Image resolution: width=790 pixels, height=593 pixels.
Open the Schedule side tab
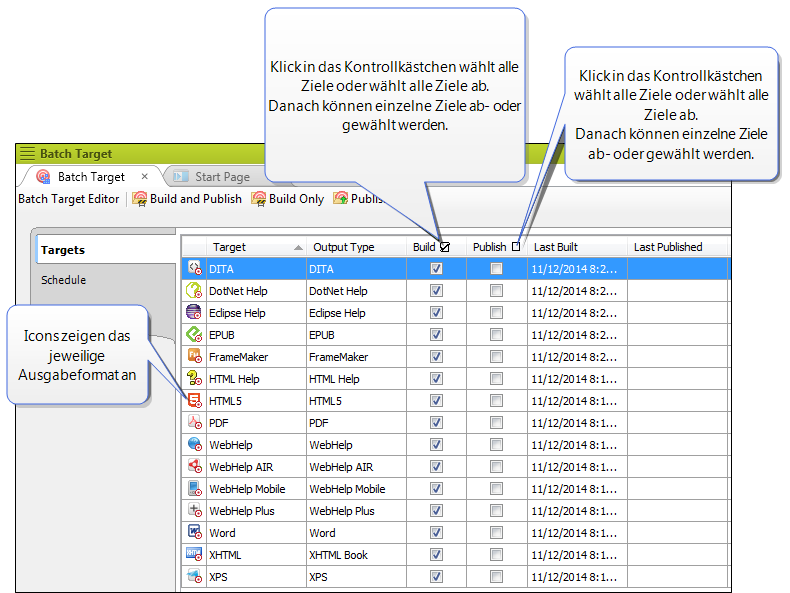click(63, 280)
